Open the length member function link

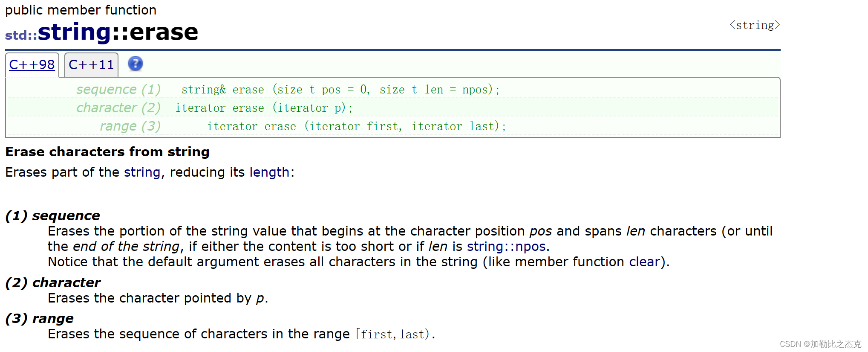click(270, 172)
